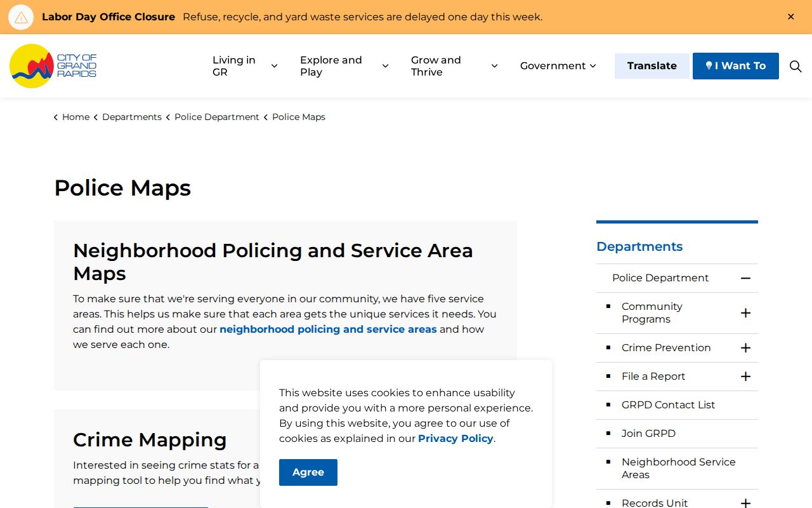
Task: Expand Crime Prevention submenu
Action: pos(745,348)
